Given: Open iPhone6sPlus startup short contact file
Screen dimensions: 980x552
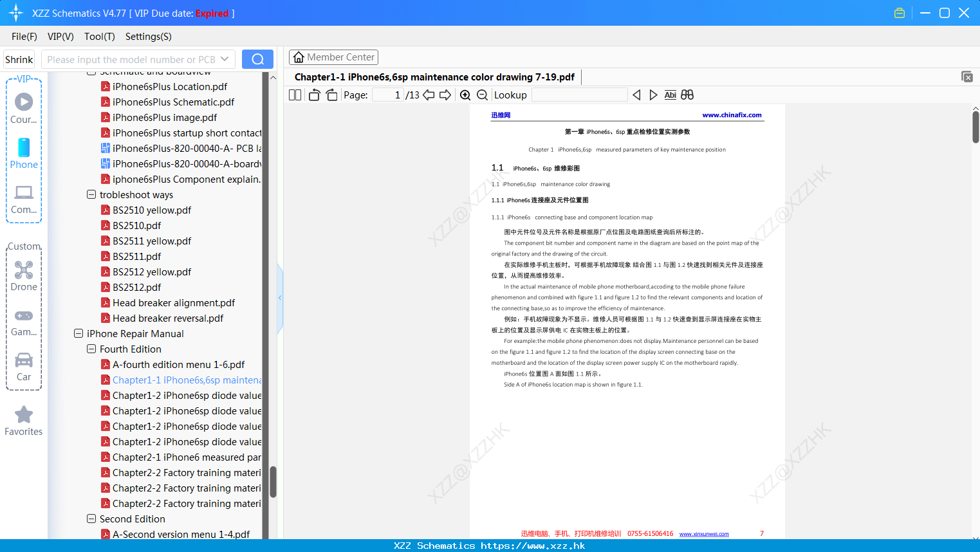Looking at the screenshot, I should coord(181,133).
